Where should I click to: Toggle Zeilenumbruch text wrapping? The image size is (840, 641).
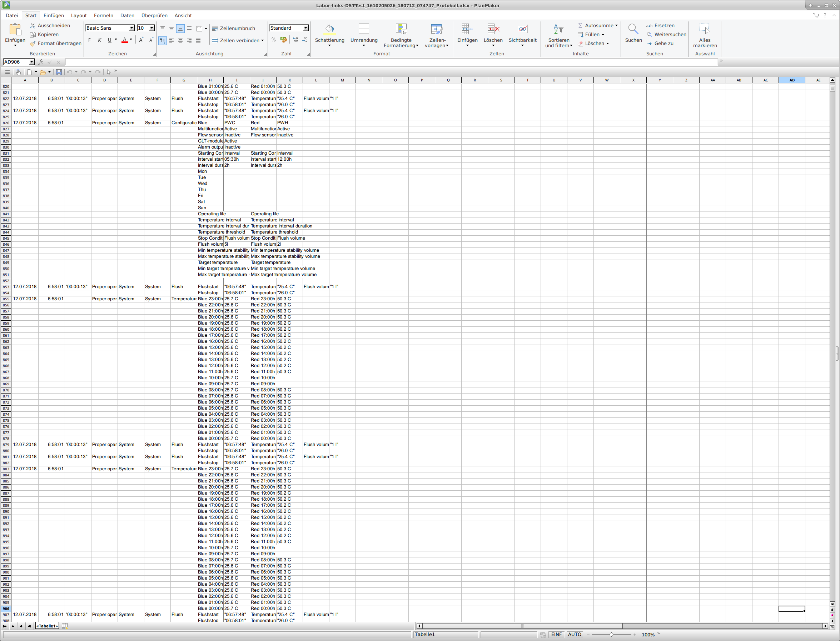[233, 28]
